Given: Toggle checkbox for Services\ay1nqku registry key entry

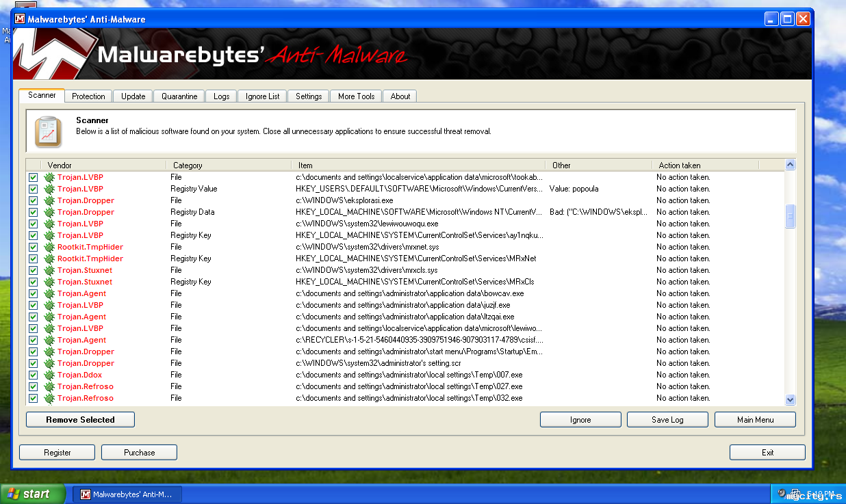Looking at the screenshot, I should point(33,235).
